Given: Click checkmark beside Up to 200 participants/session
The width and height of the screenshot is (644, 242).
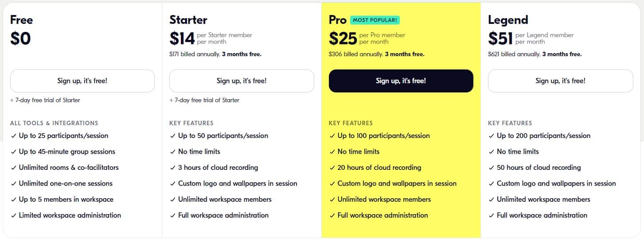Looking at the screenshot, I should click(x=491, y=136).
